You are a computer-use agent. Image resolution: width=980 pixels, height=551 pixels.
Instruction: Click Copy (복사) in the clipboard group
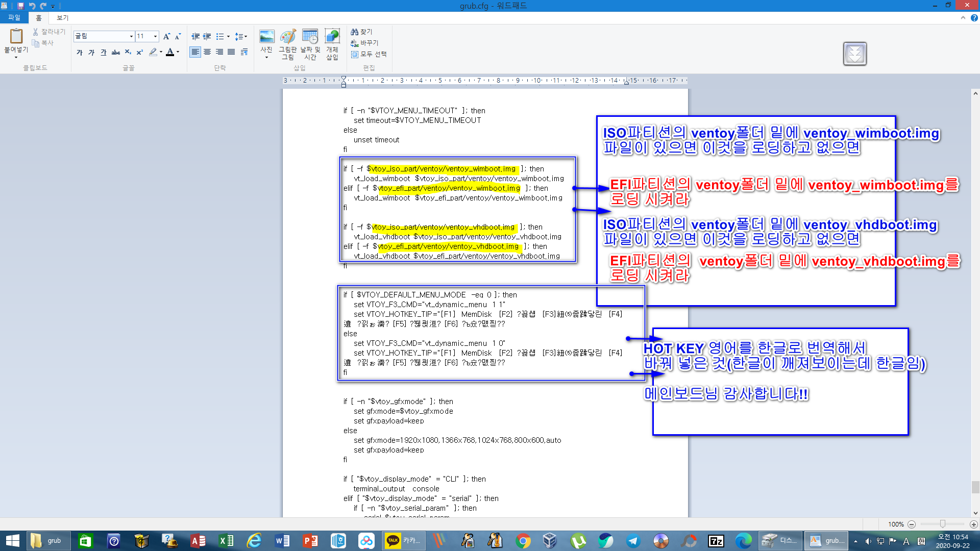[43, 43]
